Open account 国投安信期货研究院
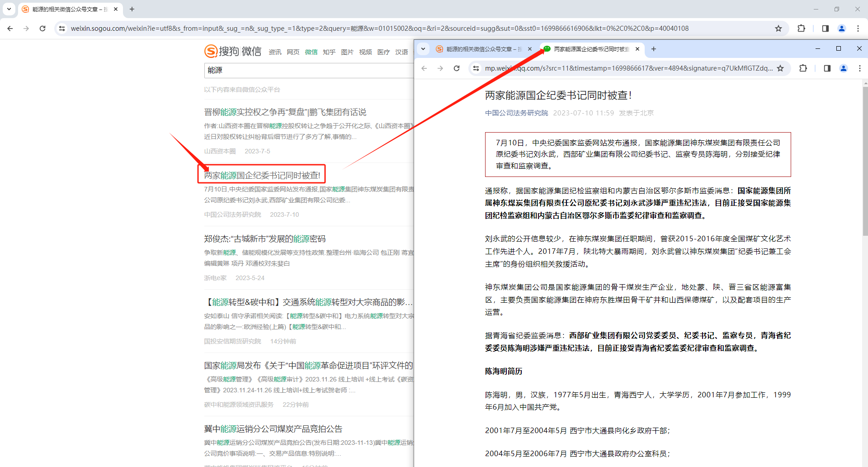Viewport: 868px width, 467px height. pos(232,341)
